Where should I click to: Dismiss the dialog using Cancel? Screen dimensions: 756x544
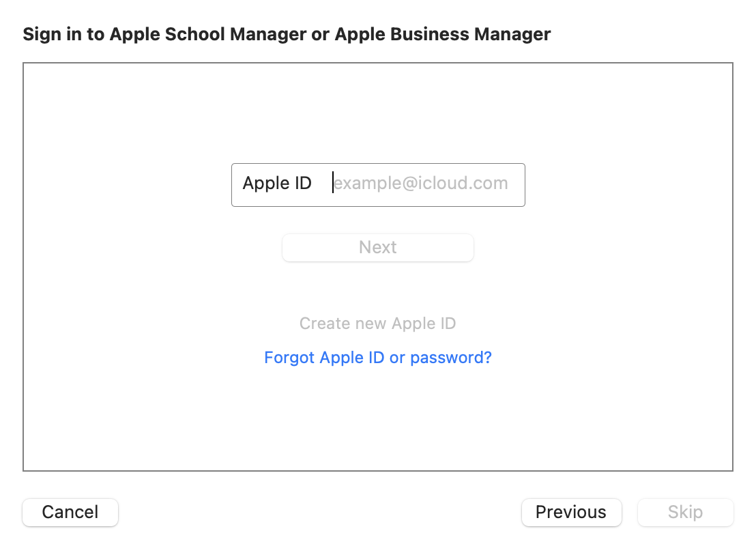click(x=70, y=513)
